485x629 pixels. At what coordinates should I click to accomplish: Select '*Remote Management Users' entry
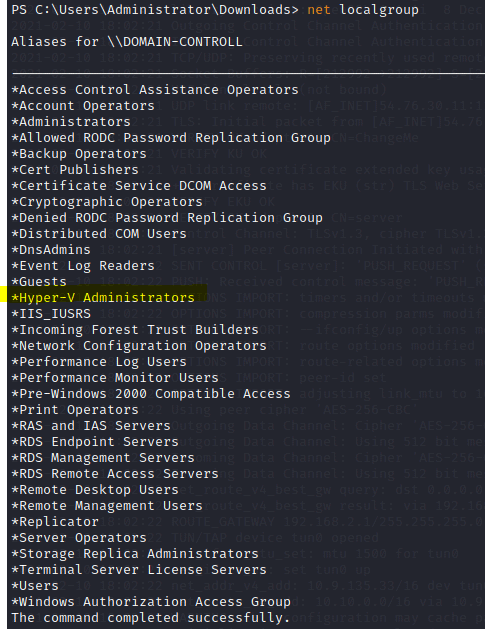click(107, 506)
